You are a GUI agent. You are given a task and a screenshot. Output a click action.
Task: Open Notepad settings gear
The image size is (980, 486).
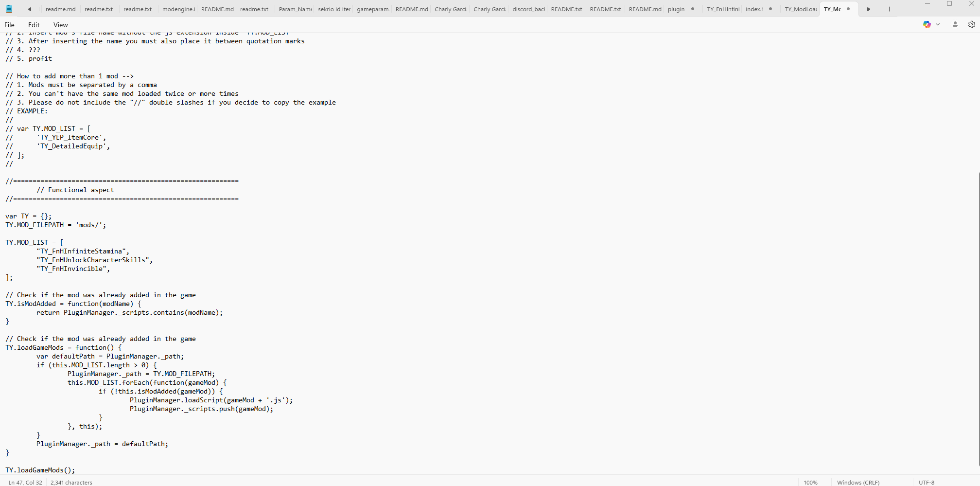pos(972,24)
